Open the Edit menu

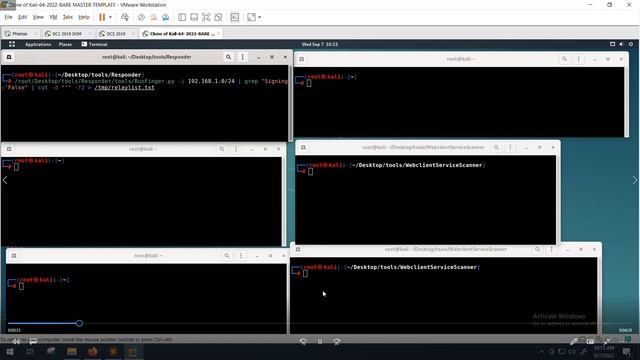pos(22,17)
